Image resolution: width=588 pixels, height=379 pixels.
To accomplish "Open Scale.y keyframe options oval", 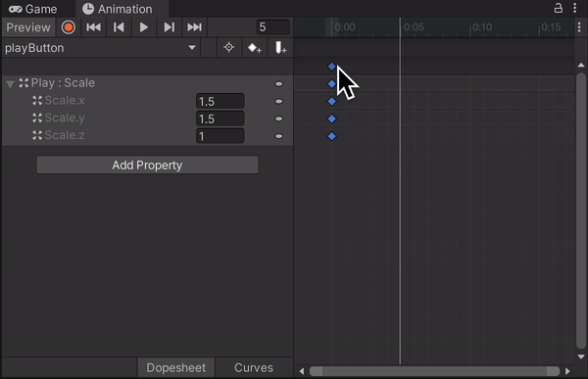I will pyautogui.click(x=278, y=118).
